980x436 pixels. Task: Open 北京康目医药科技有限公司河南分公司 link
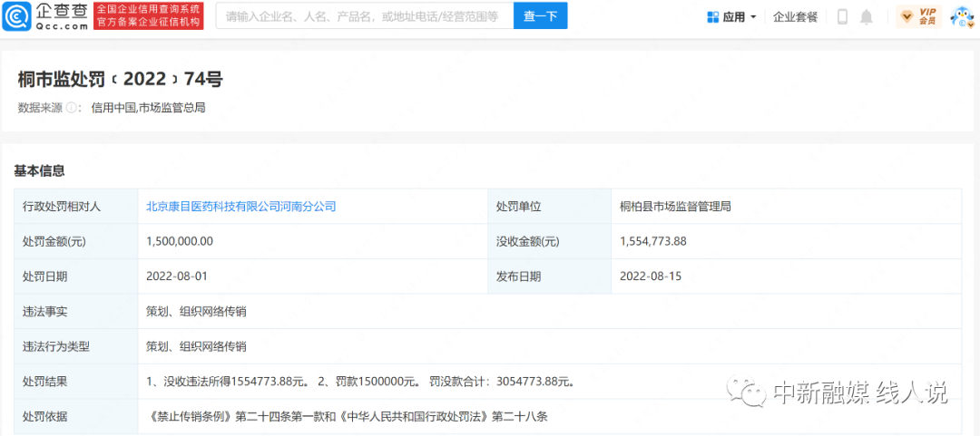pos(240,206)
